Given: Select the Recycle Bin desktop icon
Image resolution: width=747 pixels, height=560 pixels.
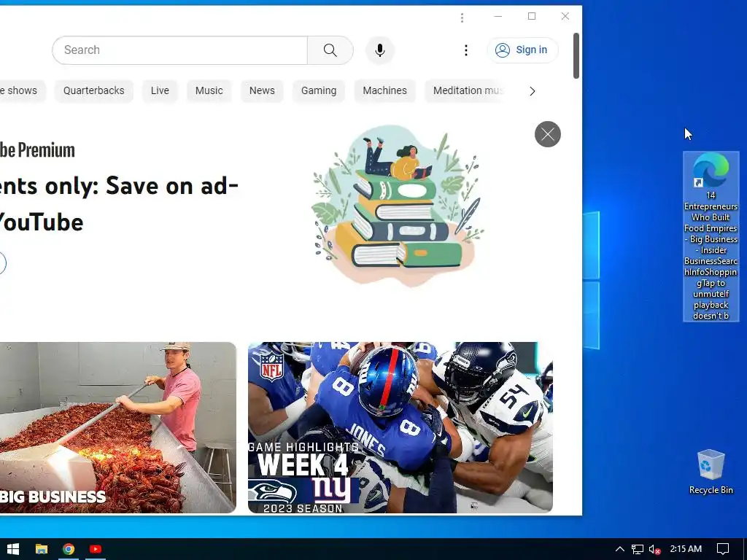Looking at the screenshot, I should pos(711,472).
